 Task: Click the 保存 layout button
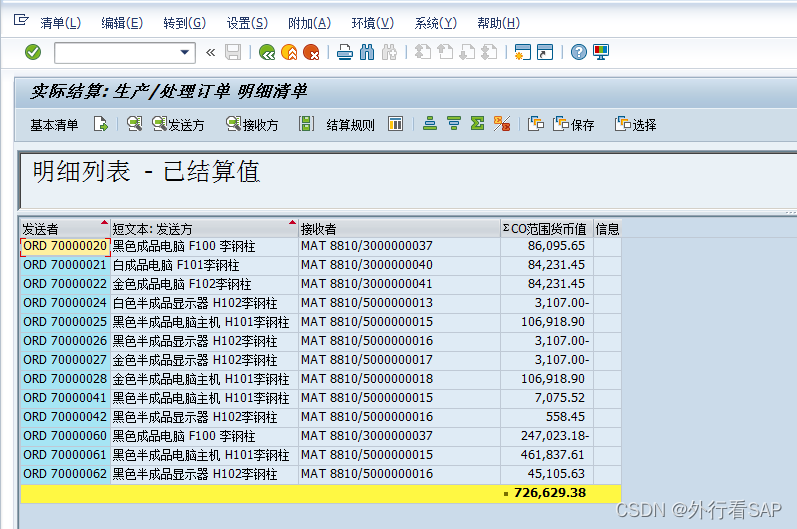click(x=574, y=125)
